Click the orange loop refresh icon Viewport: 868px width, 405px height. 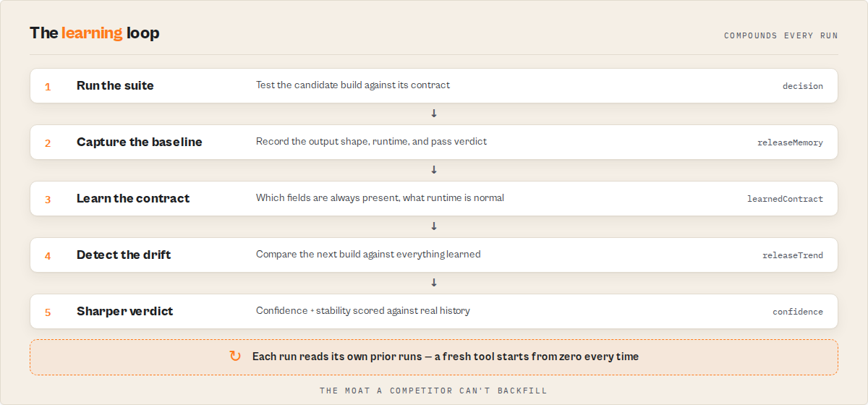point(235,356)
